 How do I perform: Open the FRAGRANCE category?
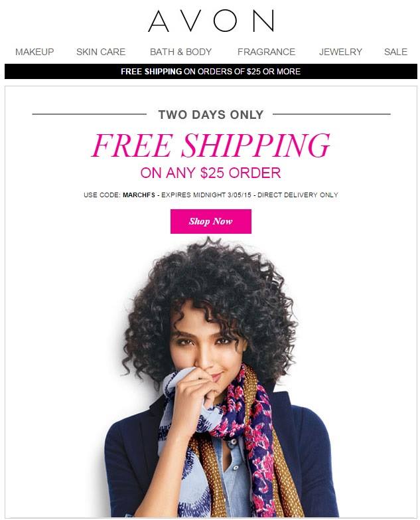tap(266, 52)
